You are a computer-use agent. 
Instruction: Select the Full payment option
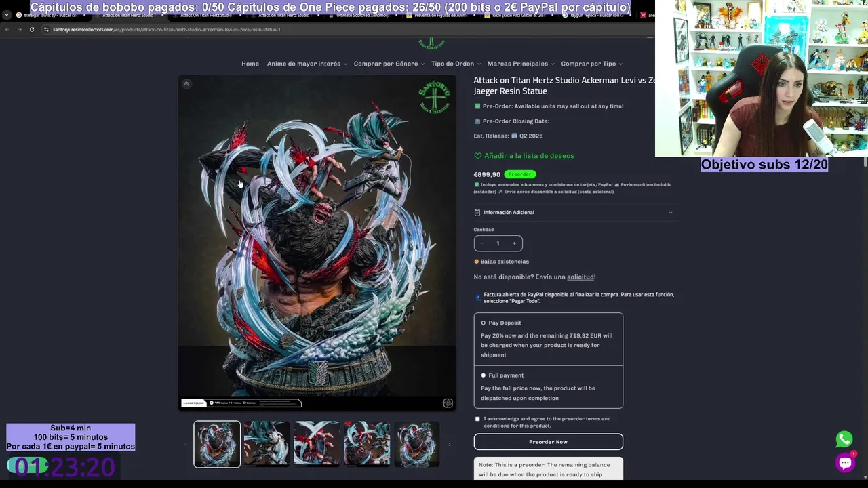[483, 375]
